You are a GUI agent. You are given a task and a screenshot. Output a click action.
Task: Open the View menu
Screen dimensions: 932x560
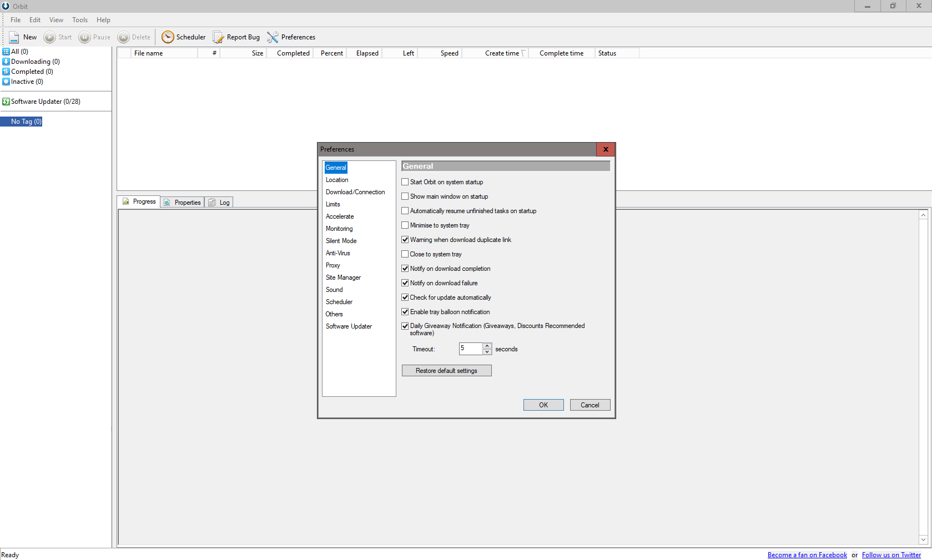[56, 20]
